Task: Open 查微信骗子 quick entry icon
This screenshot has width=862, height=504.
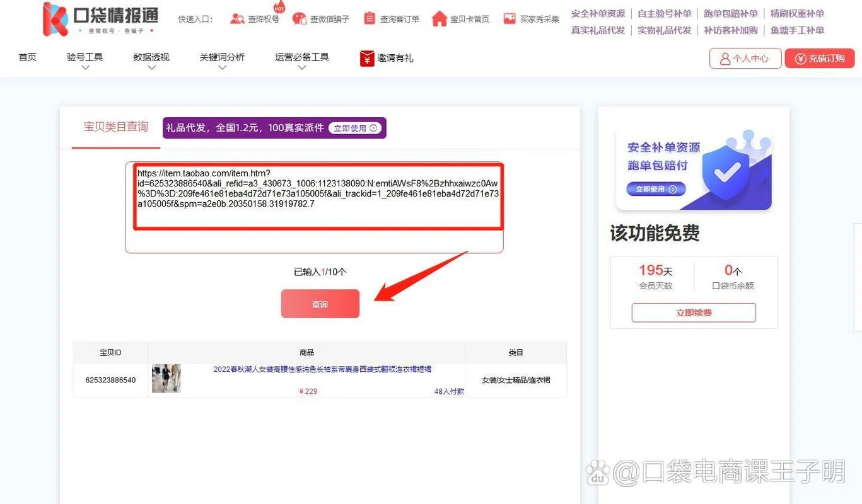Action: (300, 19)
